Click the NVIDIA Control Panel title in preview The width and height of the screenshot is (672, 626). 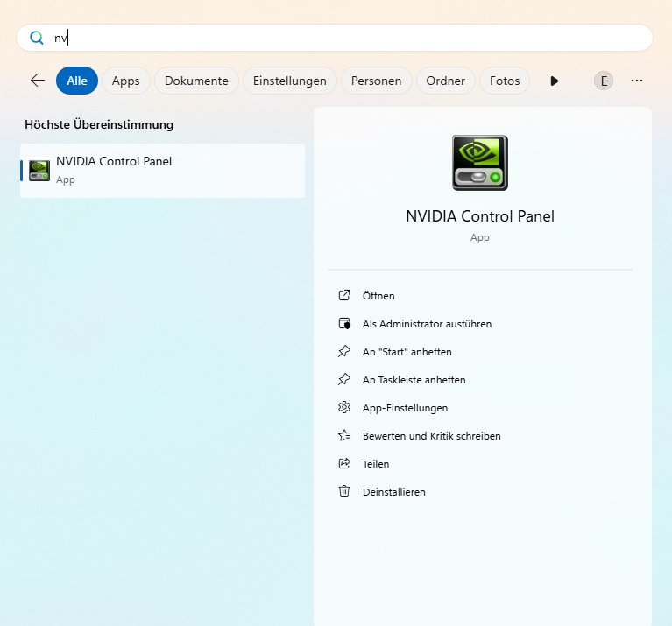point(480,216)
